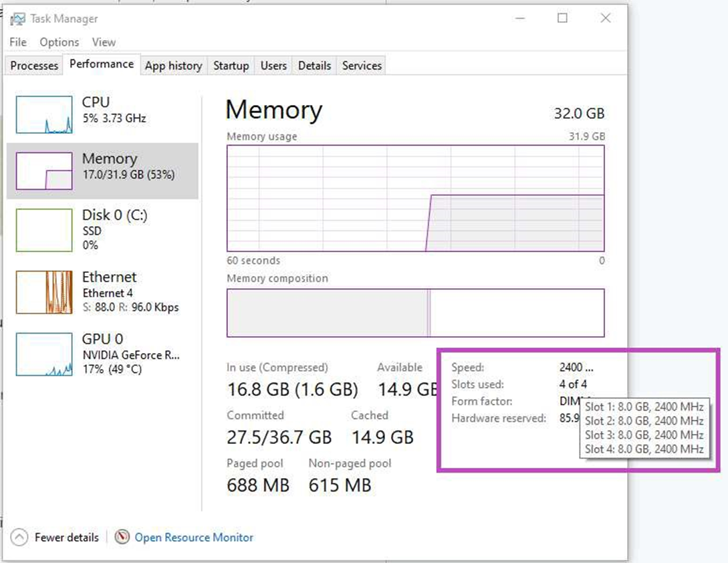Click the Resource Monitor icon
The height and width of the screenshot is (563, 728).
point(122,537)
